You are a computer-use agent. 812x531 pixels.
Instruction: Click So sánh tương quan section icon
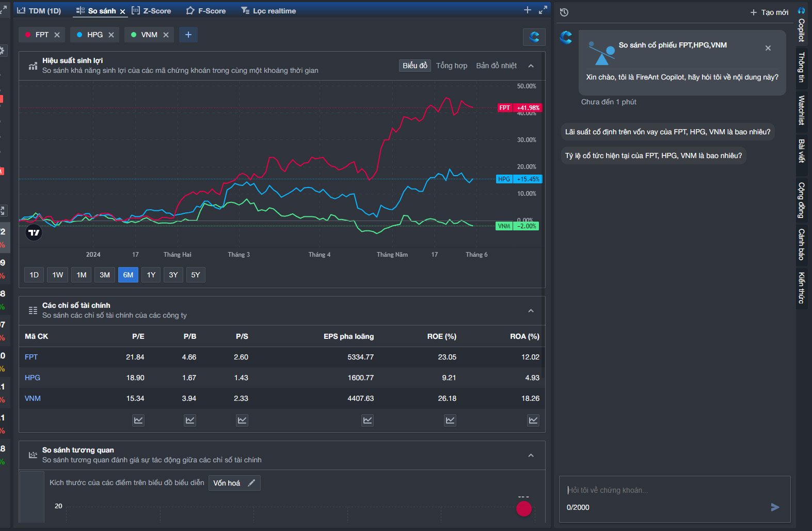(33, 455)
